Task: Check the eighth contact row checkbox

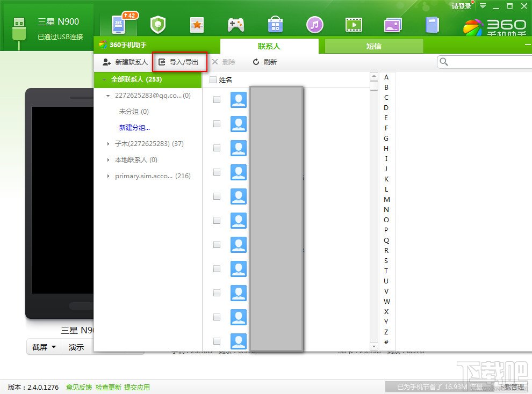Action: tap(217, 268)
